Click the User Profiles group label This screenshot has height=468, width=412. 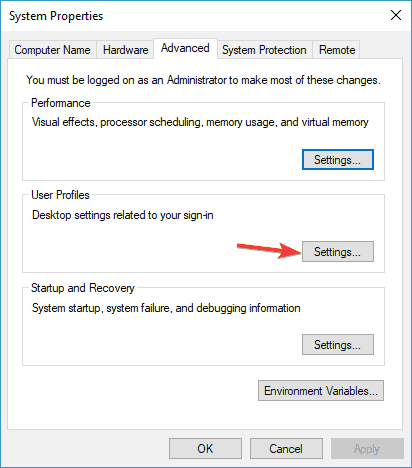tap(60, 195)
